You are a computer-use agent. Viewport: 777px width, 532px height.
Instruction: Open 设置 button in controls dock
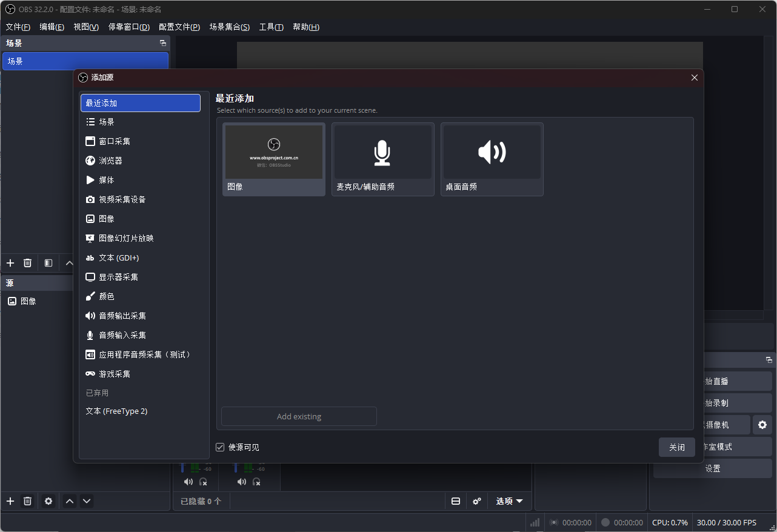713,468
